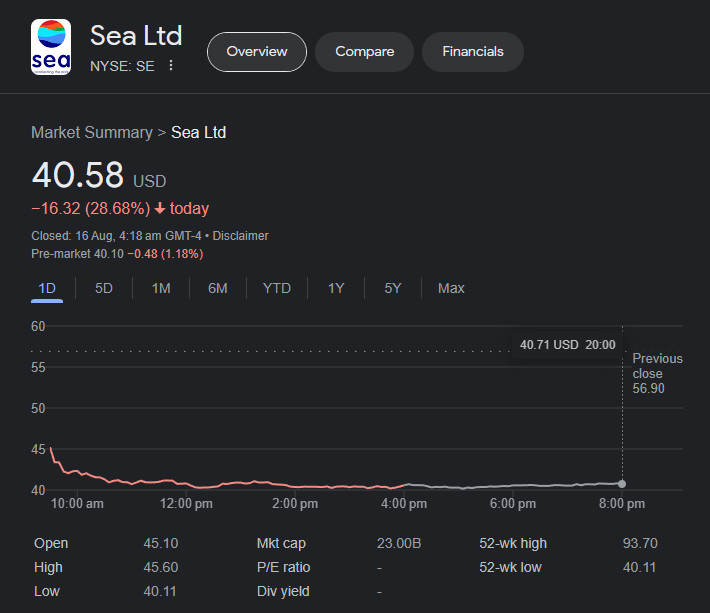This screenshot has height=613, width=710.
Task: Click the Low value 40.11 under High
Action: pyautogui.click(x=160, y=591)
